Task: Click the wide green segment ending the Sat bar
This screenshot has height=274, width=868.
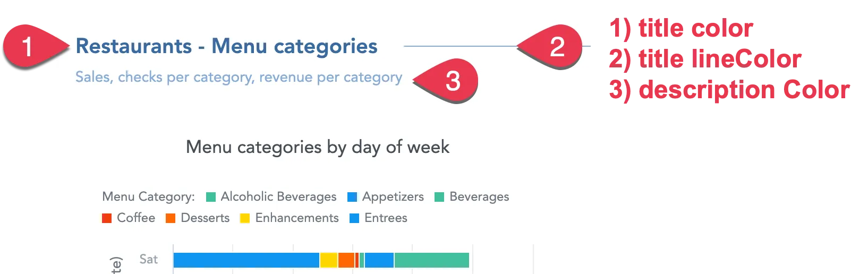Action: point(431,260)
